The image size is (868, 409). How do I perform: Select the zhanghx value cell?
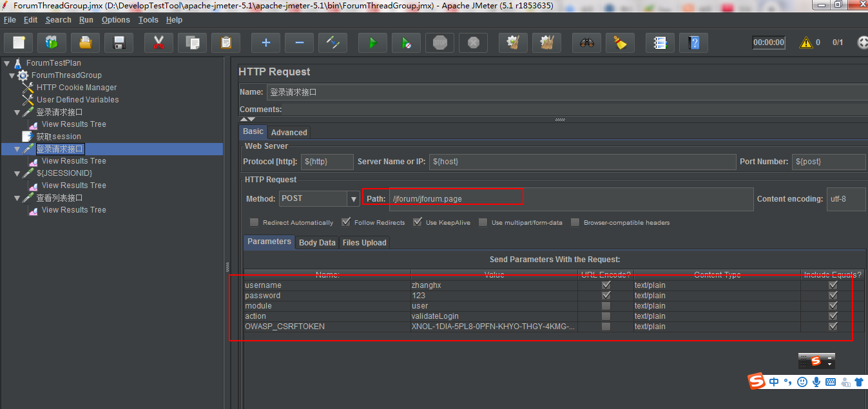494,285
